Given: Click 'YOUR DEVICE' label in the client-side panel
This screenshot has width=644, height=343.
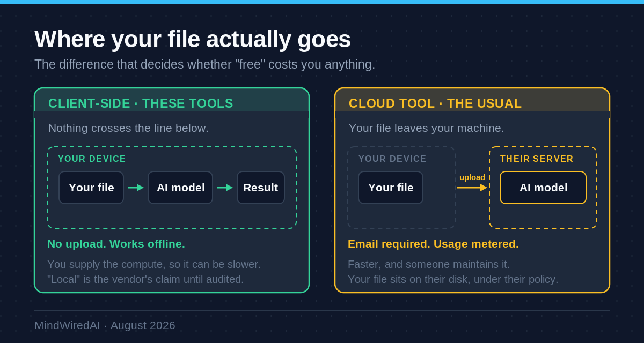Looking at the screenshot, I should tap(92, 159).
